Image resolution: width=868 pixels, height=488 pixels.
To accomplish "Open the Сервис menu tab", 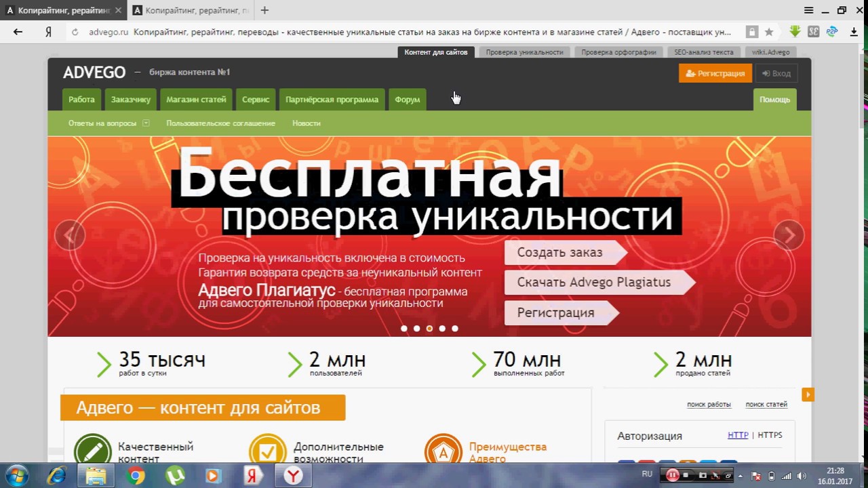I will pos(256,100).
